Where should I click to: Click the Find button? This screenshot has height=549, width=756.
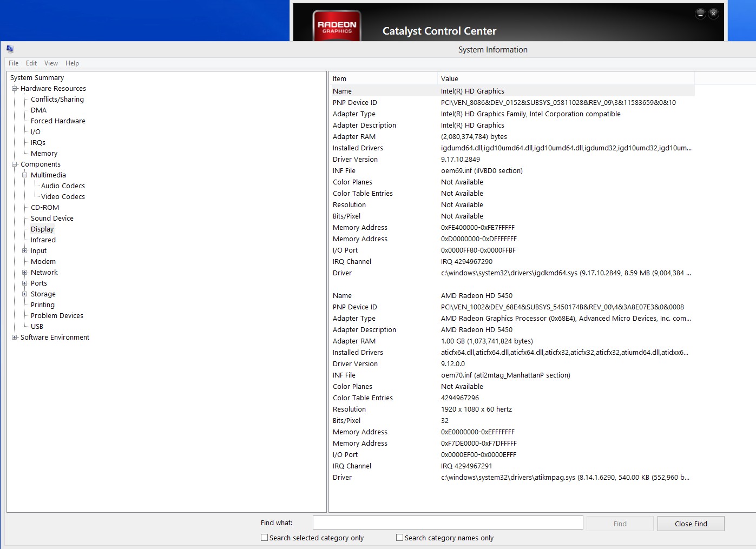pyautogui.click(x=620, y=524)
